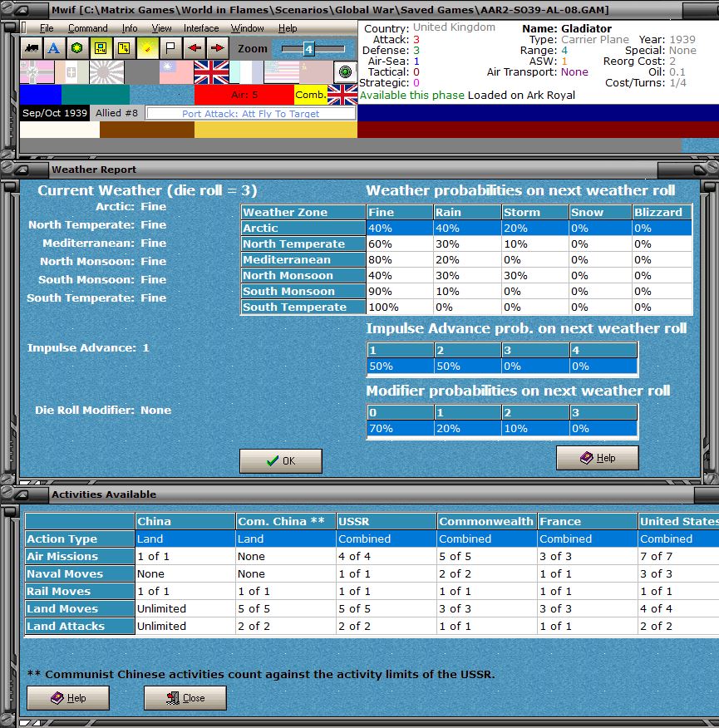Click the USSR column header
Image resolution: width=719 pixels, height=728 pixels.
[x=386, y=521]
